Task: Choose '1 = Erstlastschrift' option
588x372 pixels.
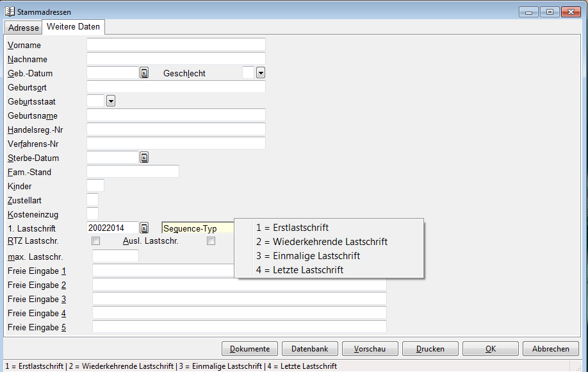Action: coord(292,228)
